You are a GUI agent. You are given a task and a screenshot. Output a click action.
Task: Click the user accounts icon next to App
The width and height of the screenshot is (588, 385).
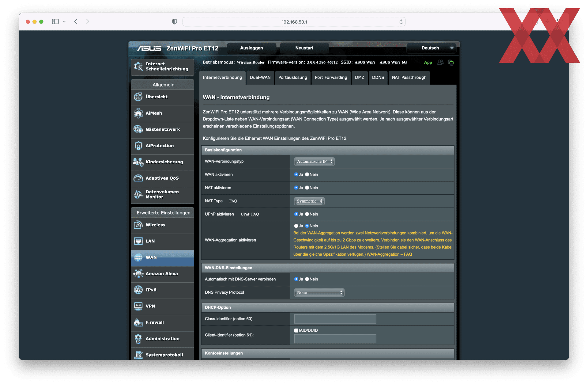point(440,62)
